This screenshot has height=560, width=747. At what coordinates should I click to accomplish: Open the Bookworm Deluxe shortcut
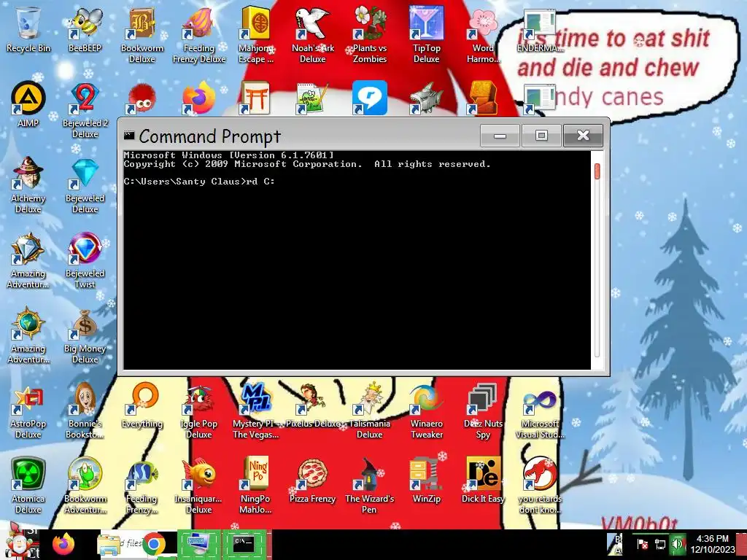click(x=142, y=34)
